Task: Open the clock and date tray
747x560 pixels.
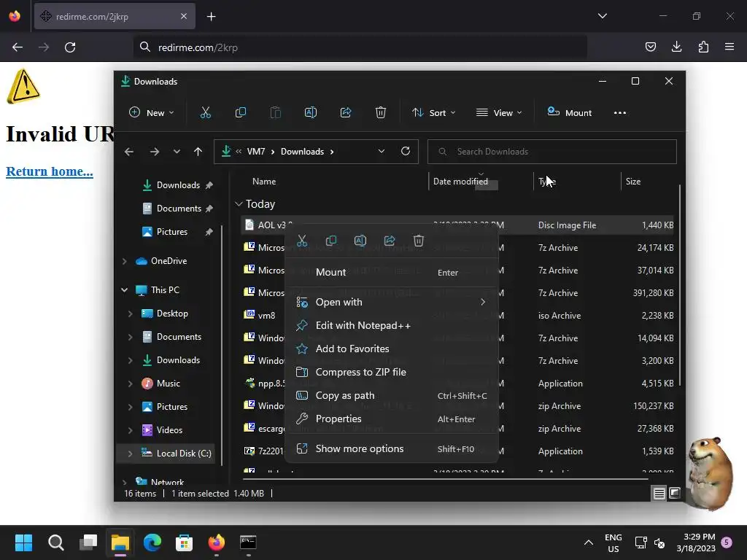Action: point(695,542)
